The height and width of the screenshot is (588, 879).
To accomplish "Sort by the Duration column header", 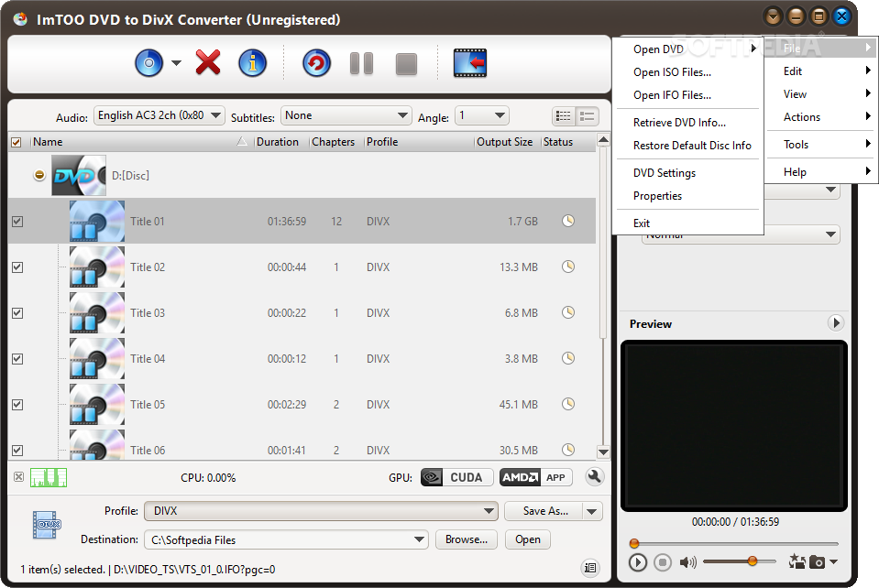I will 278,142.
